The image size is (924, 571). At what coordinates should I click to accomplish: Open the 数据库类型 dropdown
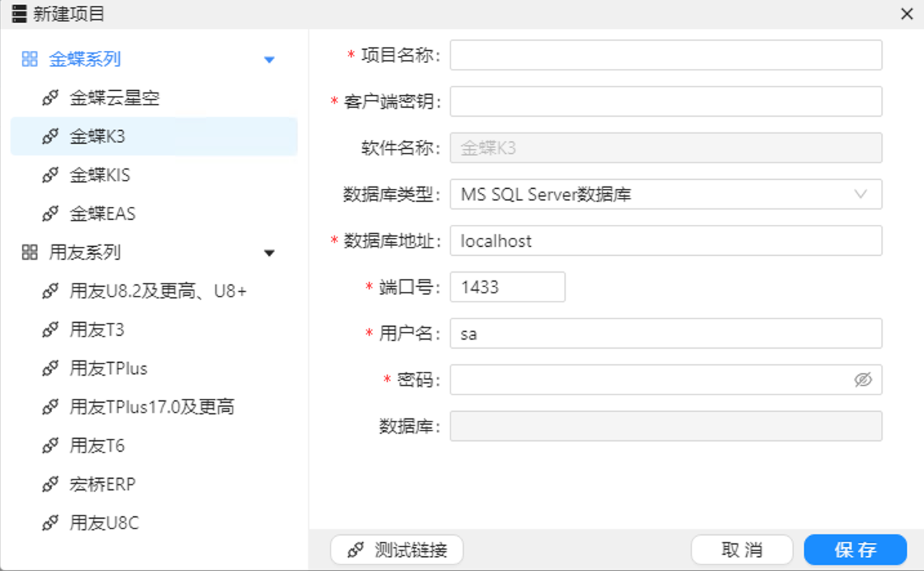click(666, 195)
